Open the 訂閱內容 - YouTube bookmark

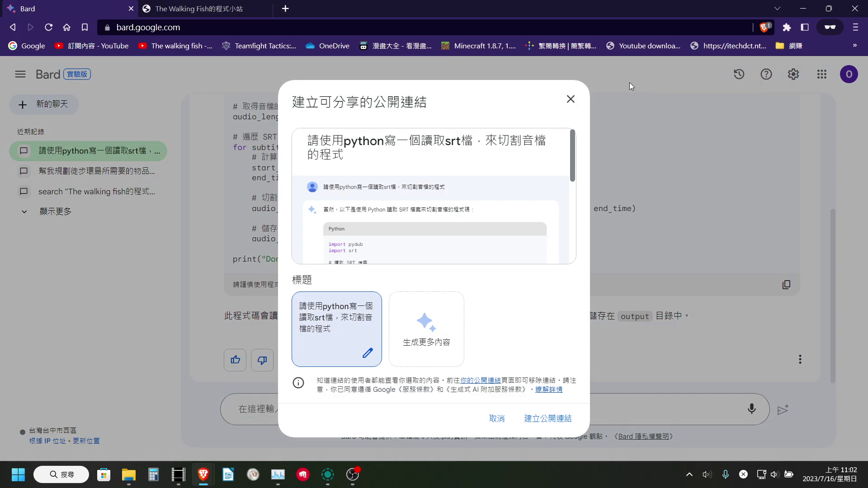pyautogui.click(x=92, y=46)
